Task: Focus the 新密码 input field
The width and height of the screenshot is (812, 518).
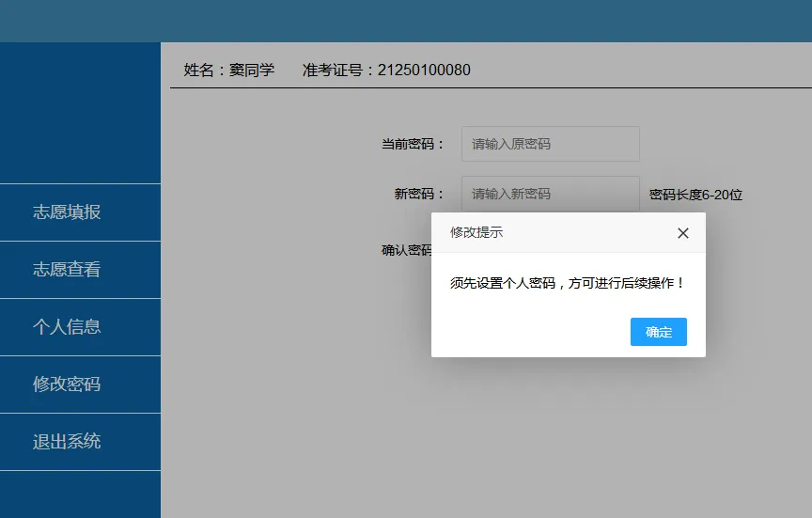Action: pyautogui.click(x=551, y=194)
